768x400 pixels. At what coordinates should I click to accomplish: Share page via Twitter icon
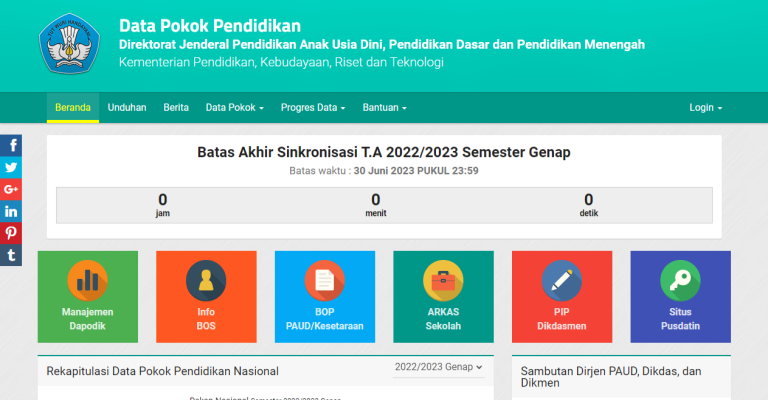click(x=11, y=167)
